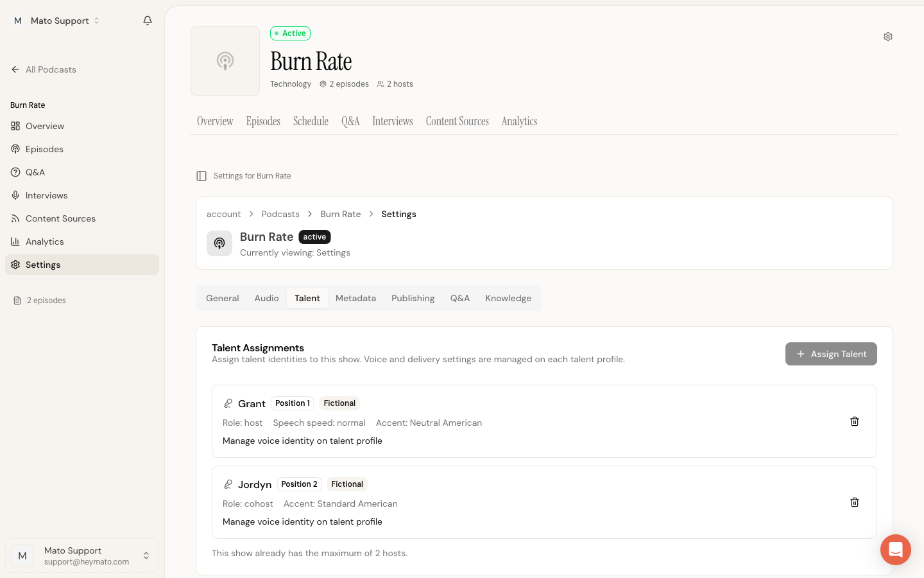The height and width of the screenshot is (578, 924).
Task: Click the Analytics chart icon in sidebar
Action: click(x=15, y=241)
